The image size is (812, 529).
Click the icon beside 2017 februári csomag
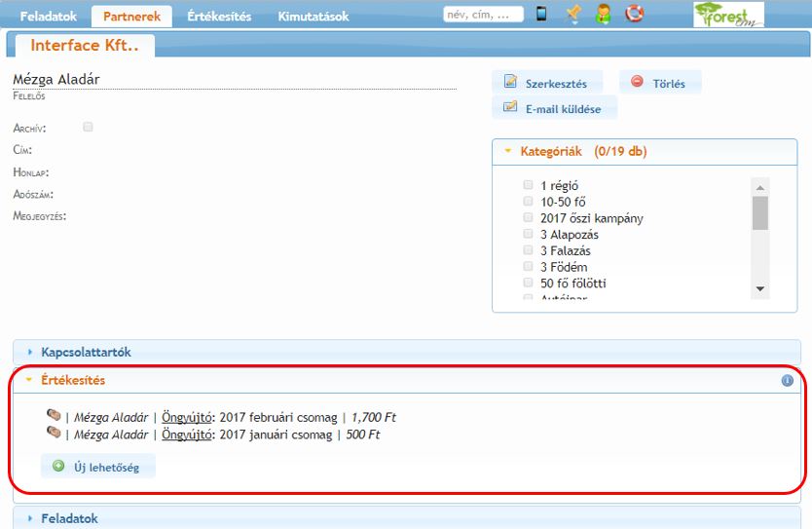coord(54,417)
